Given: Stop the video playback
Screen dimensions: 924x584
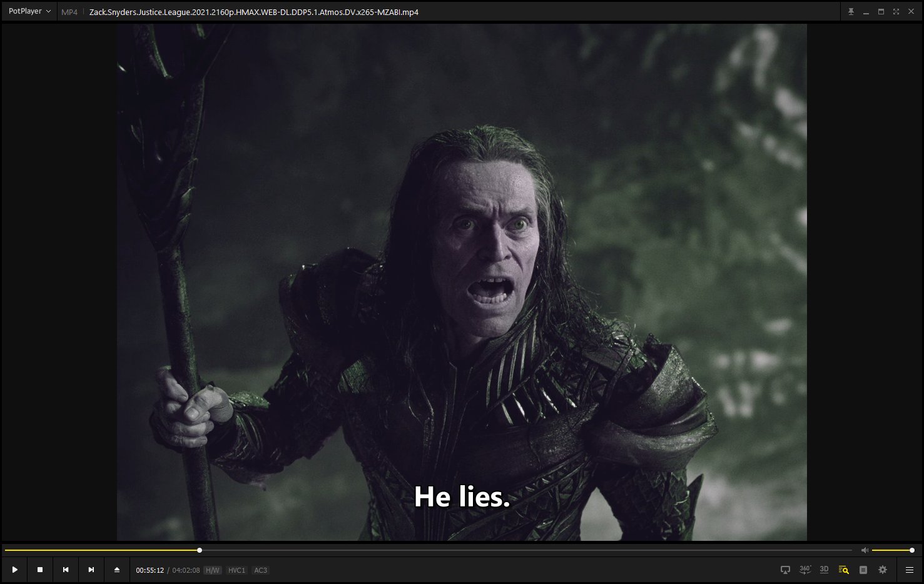Looking at the screenshot, I should (40, 570).
